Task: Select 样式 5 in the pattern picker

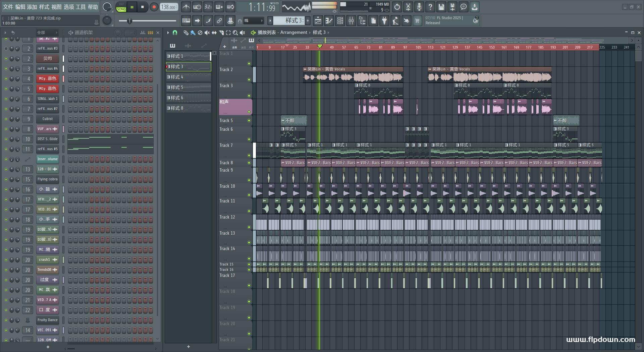Action: click(x=189, y=87)
